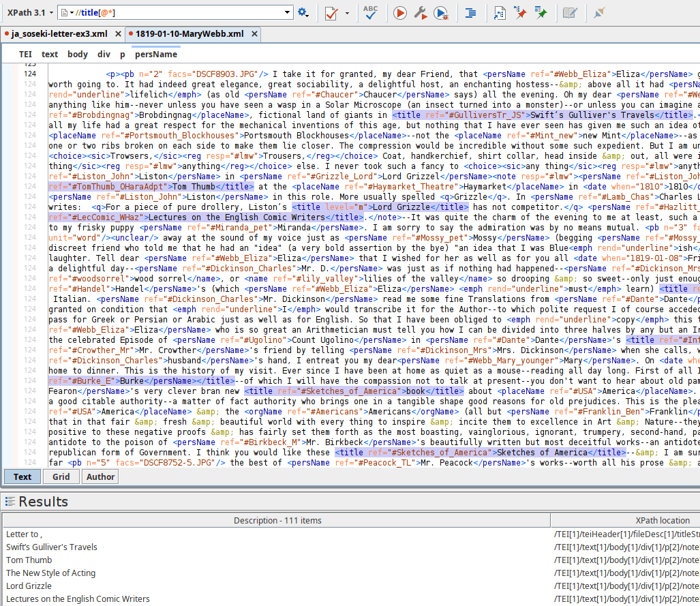Click text in the breadcrumb

click(50, 54)
